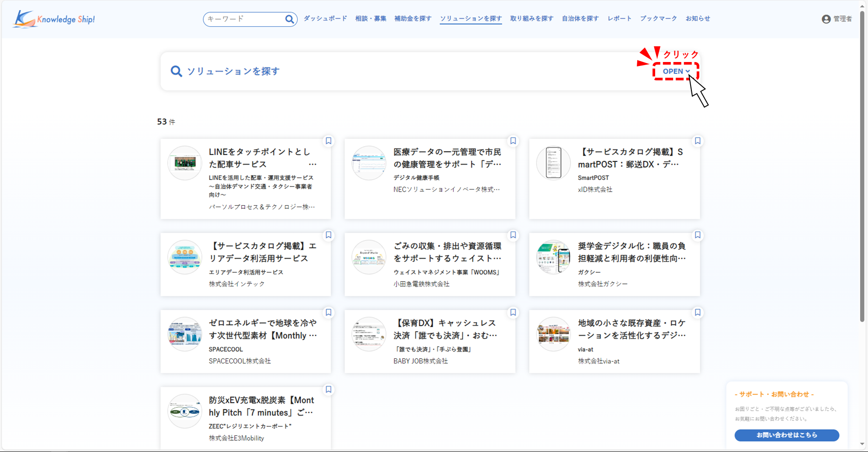This screenshot has height=452, width=868.
Task: Open title 地域の小さな既存資産・ロケーション
Action: click(x=632, y=329)
